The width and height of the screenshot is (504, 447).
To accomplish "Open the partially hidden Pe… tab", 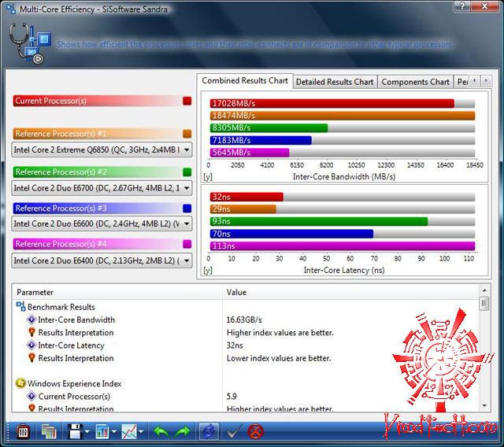I will [x=461, y=82].
